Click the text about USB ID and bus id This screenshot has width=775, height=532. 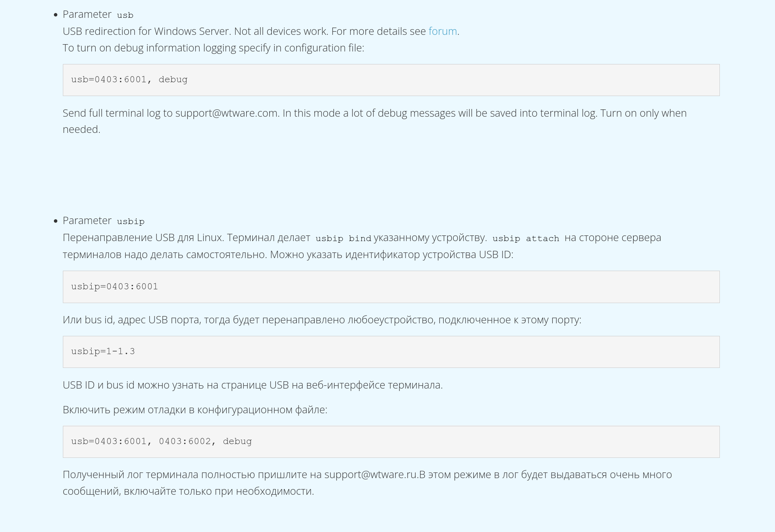coord(253,385)
